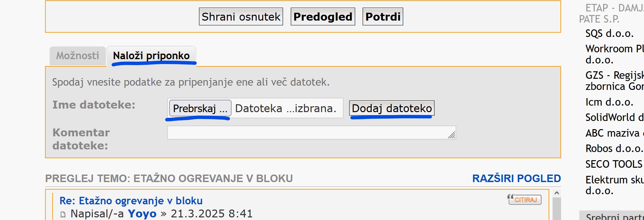Attach the file using "Dodaj datoteko"
The image size is (644, 220).
tap(392, 109)
